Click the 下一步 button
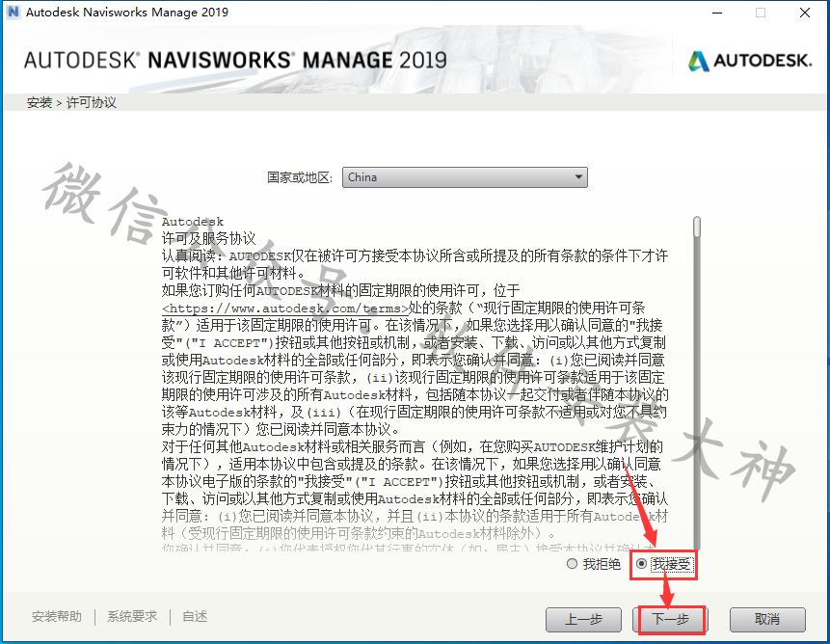 (x=670, y=619)
